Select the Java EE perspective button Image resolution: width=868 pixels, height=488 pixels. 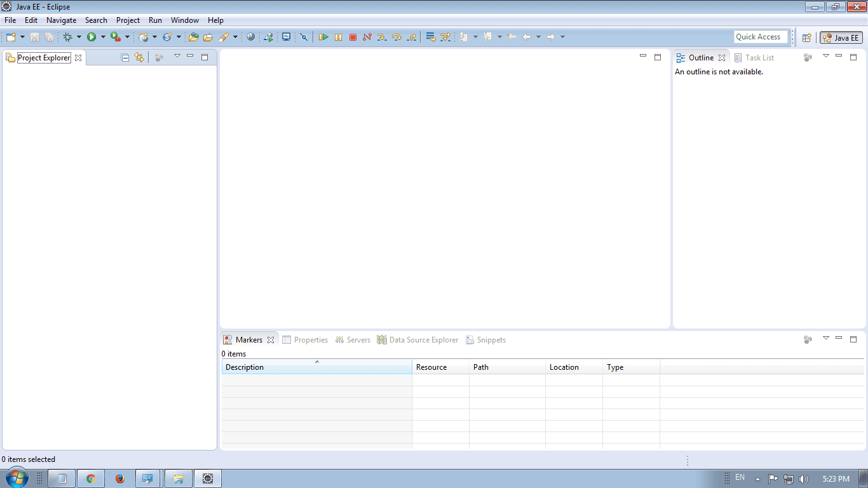point(841,37)
